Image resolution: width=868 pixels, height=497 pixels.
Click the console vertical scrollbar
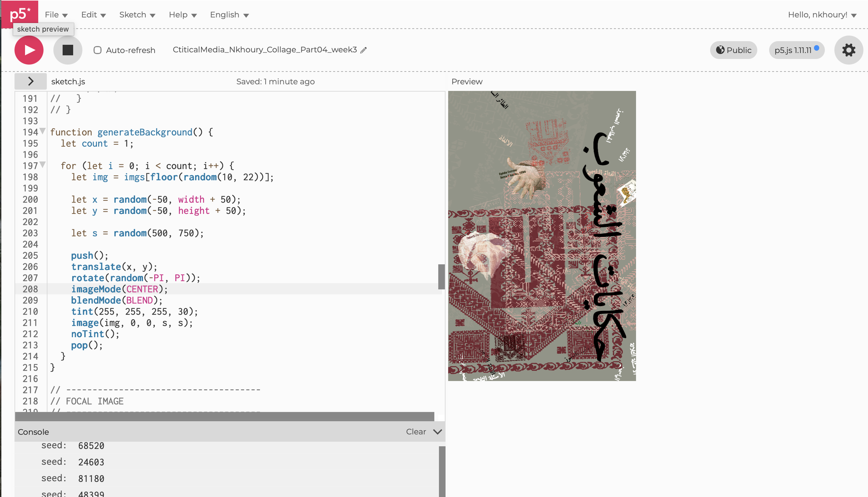pos(442,472)
